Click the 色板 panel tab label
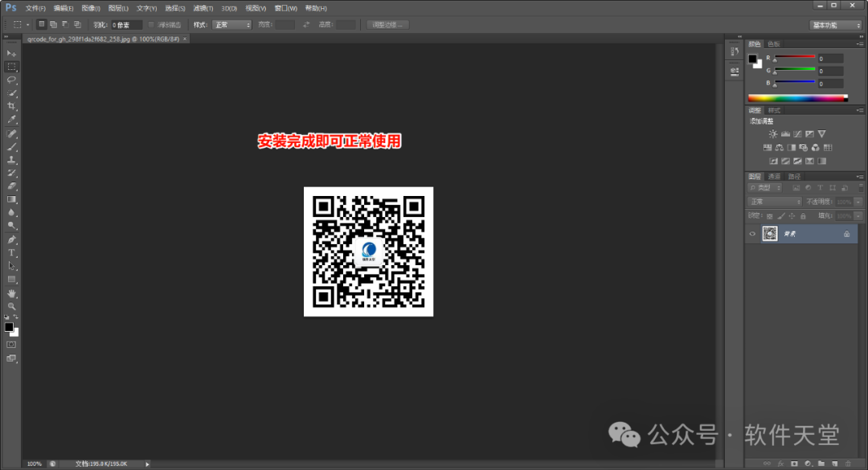Image resolution: width=868 pixels, height=470 pixels. (773, 43)
